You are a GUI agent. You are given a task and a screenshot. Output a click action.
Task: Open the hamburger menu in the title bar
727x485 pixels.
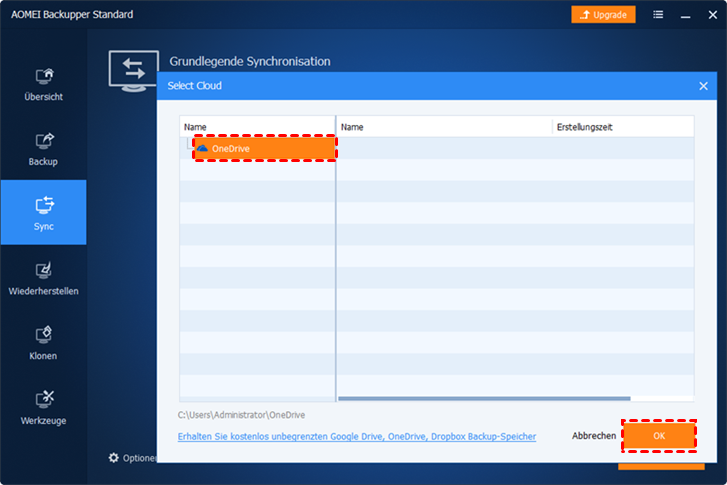click(658, 15)
